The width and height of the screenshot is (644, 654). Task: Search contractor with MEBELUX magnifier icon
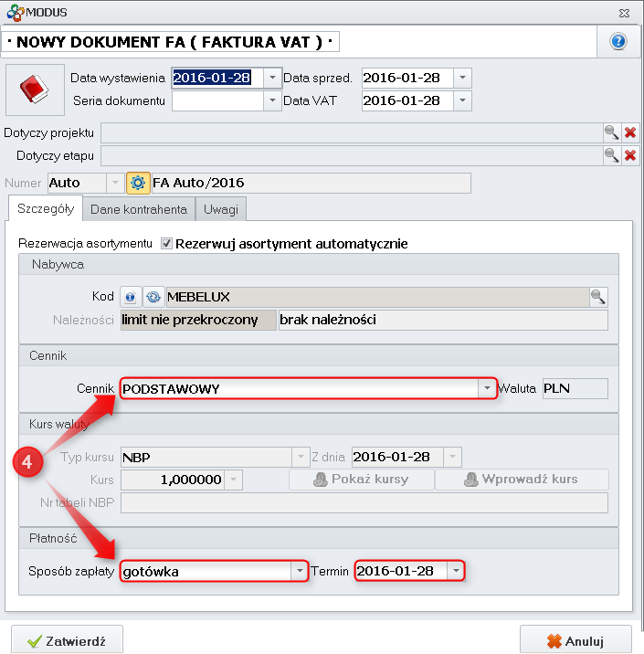tap(598, 297)
